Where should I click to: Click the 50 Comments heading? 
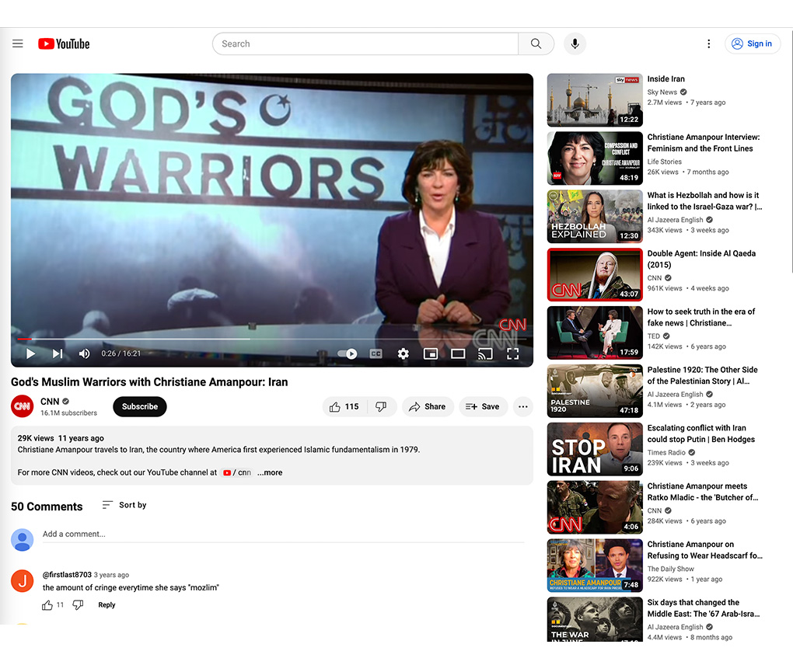tap(47, 507)
